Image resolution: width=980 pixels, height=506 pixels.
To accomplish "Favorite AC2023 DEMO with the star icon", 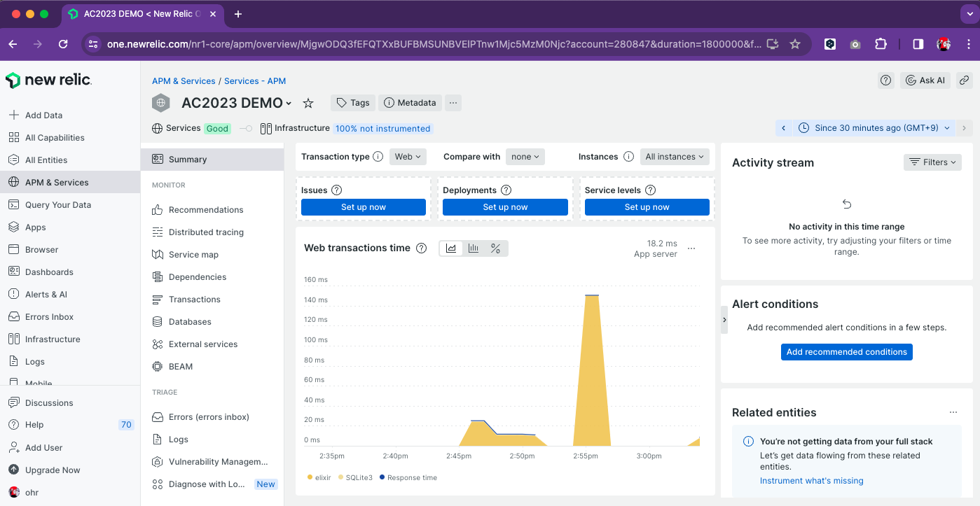I will [308, 103].
